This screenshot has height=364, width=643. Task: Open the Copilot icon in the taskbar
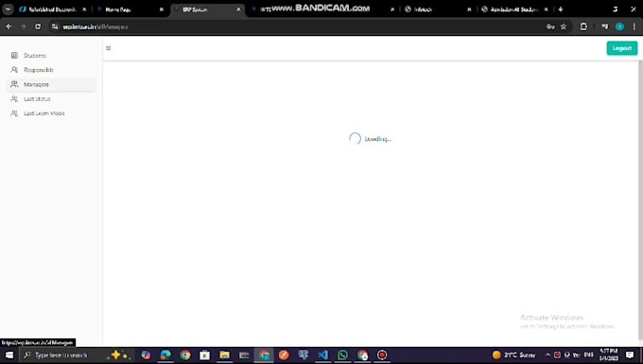tap(146, 355)
